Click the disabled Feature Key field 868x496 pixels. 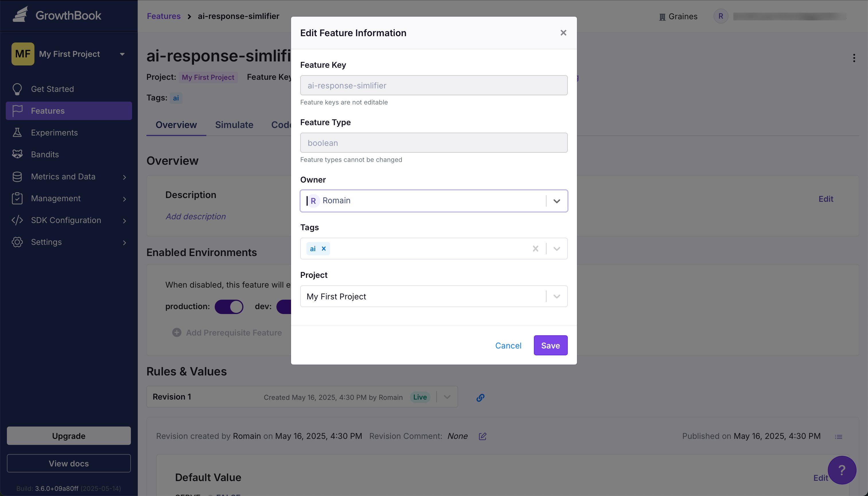(x=434, y=85)
